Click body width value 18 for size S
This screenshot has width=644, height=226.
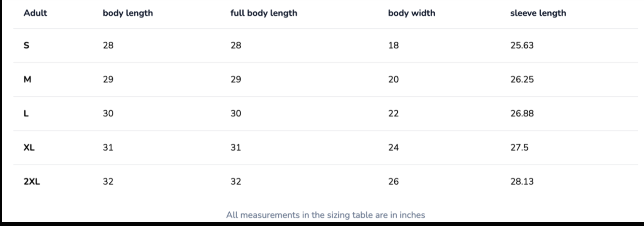click(x=393, y=45)
